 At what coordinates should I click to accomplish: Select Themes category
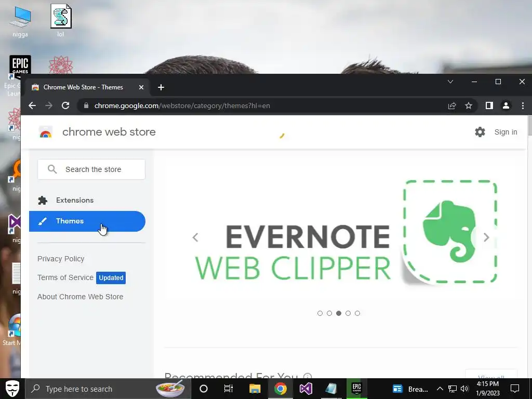tap(87, 221)
